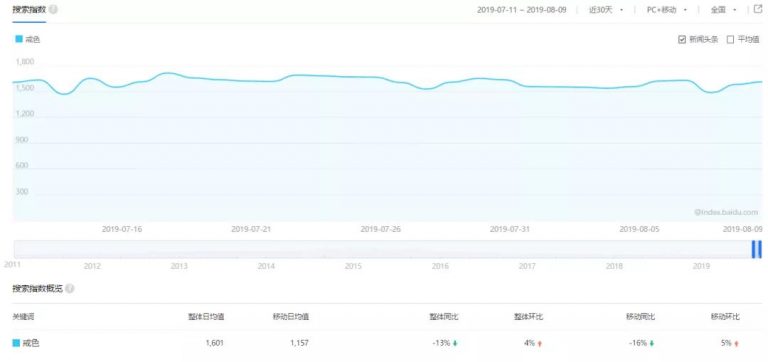The width and height of the screenshot is (768, 362).
Task: Click the 1,500 y-axis label
Action: 25,88
